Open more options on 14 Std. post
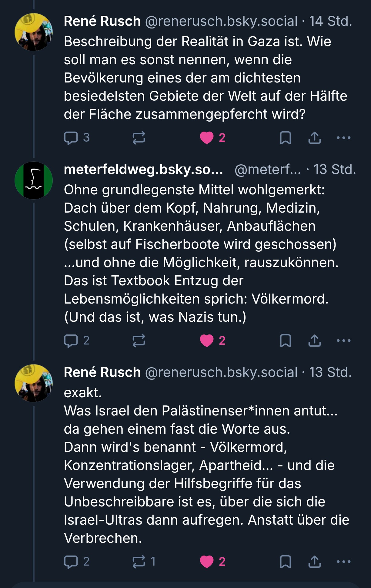Screen dimensions: 371x588 (x=344, y=138)
